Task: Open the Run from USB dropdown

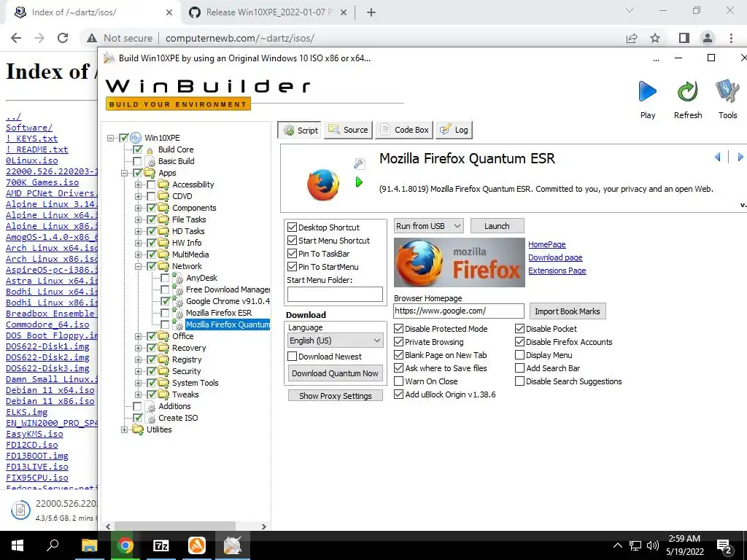Action: pos(429,226)
